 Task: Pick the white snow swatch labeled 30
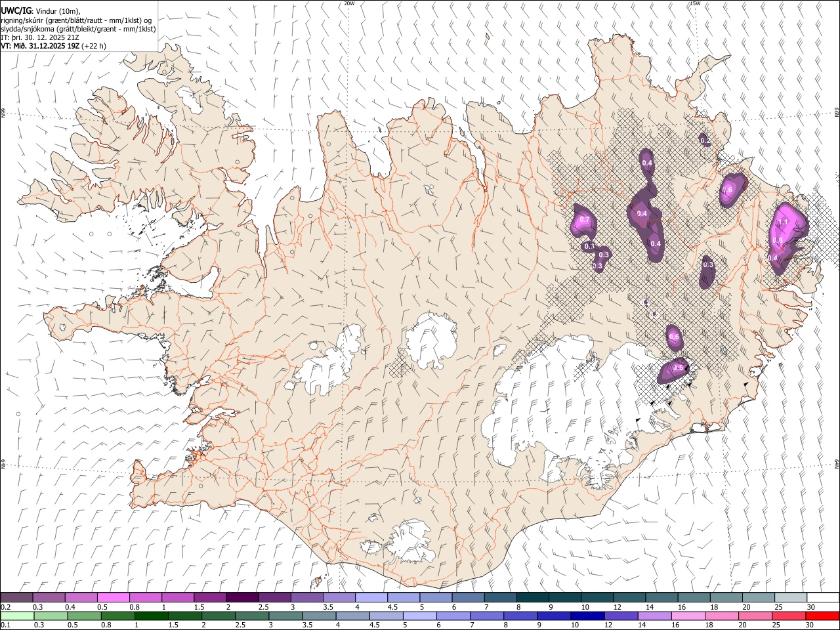tap(824, 598)
